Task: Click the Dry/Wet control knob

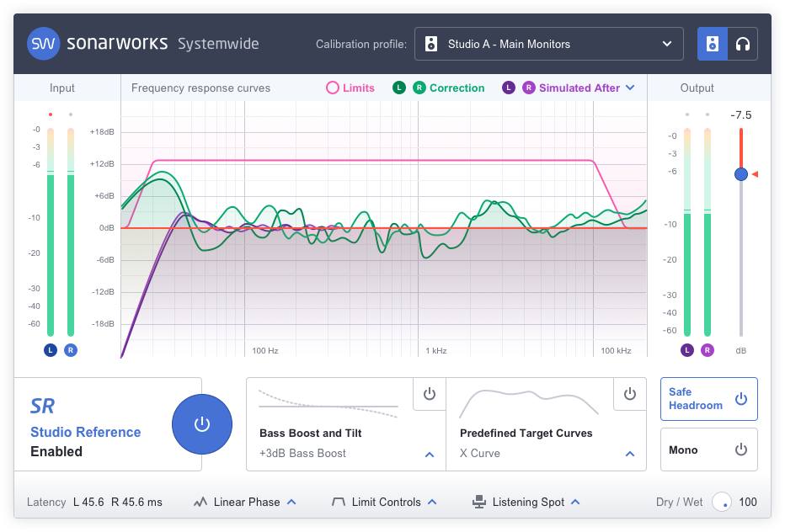Action: click(722, 502)
